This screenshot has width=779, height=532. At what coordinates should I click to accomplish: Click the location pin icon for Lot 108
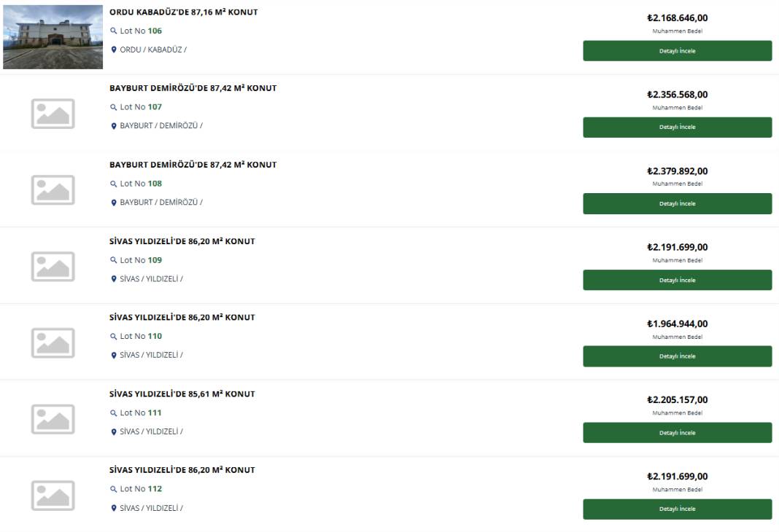[x=113, y=203]
